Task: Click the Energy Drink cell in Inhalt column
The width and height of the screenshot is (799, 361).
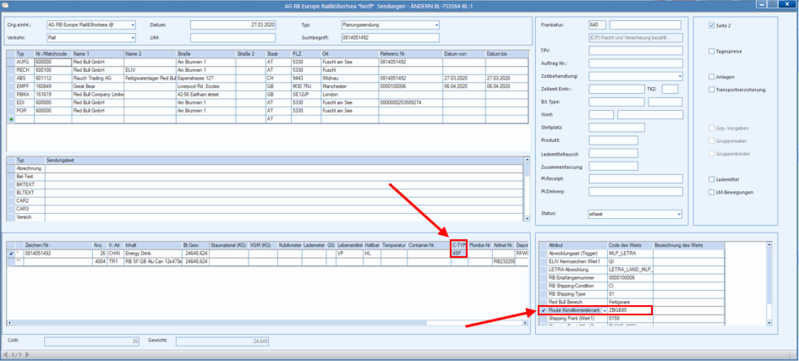Action: 153,253
